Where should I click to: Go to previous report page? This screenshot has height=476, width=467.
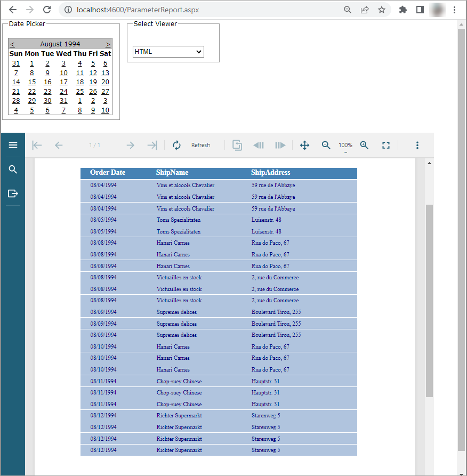click(x=59, y=146)
